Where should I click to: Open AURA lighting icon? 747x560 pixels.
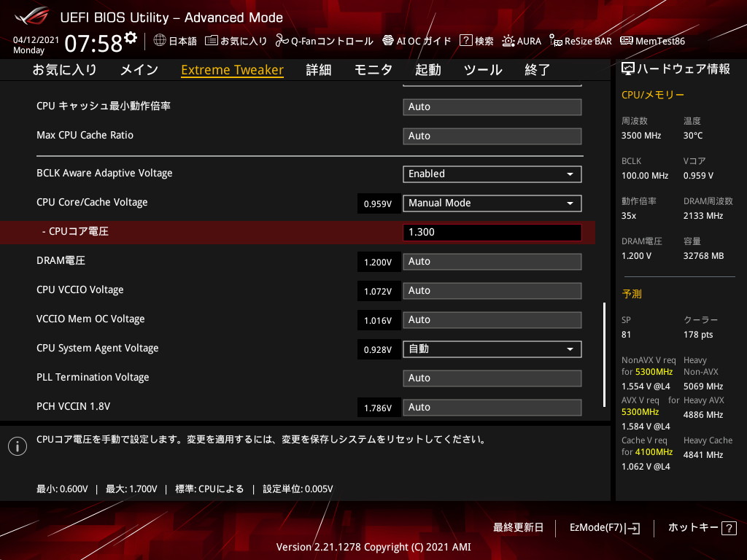[x=508, y=41]
